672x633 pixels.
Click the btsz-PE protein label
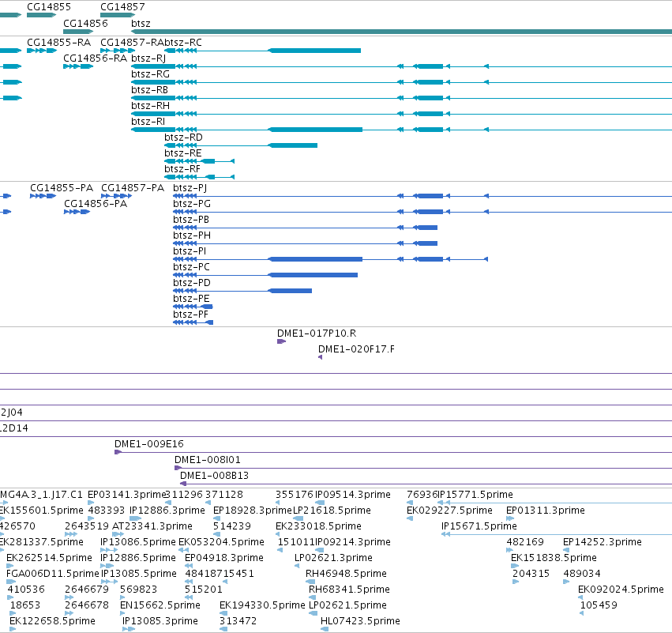coord(191,299)
